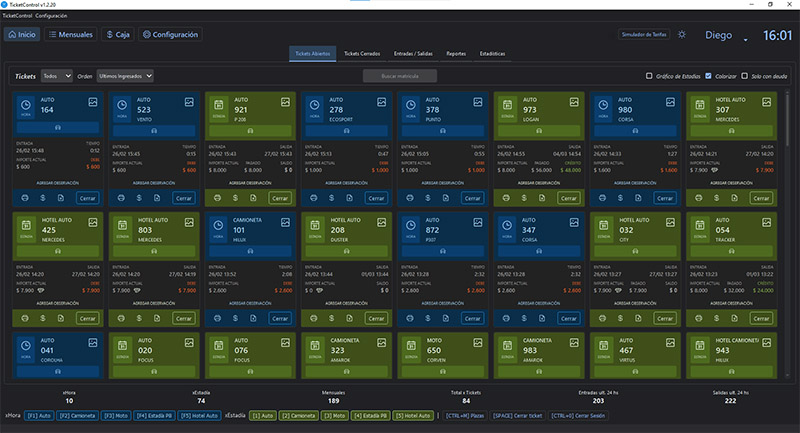Expand the Orden dropdown Ultimos Ingresados
Viewport: 800px width, 433px height.
125,75
